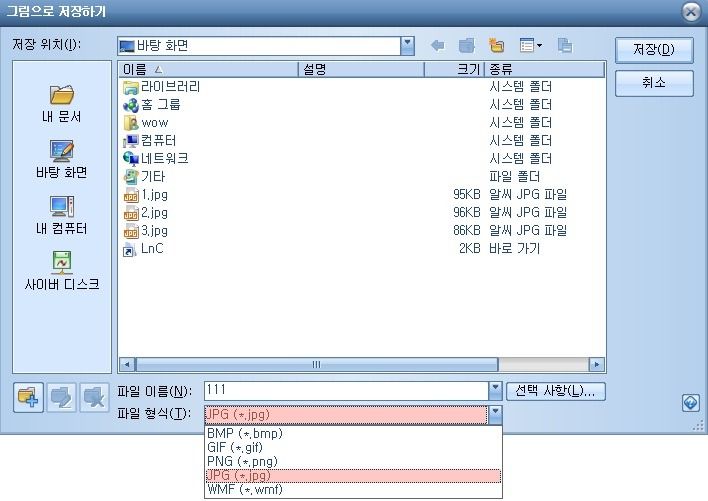Click the 파일 폴더 type cell
708x501 pixels.
click(514, 176)
